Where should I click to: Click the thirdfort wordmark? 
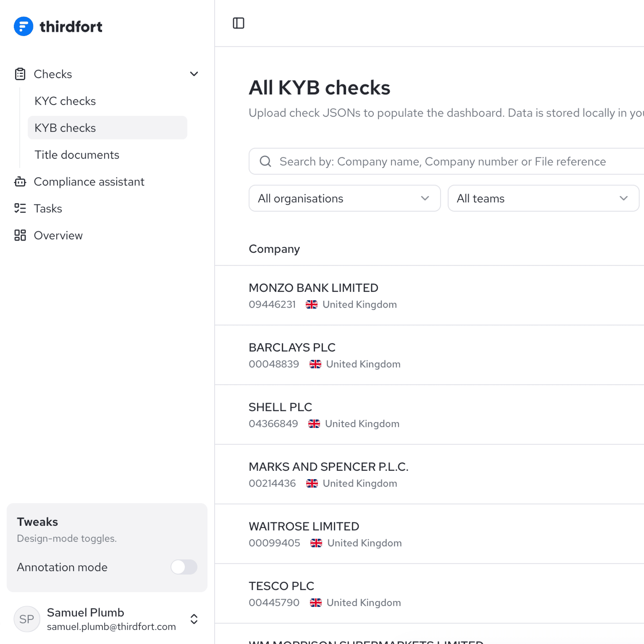[71, 27]
